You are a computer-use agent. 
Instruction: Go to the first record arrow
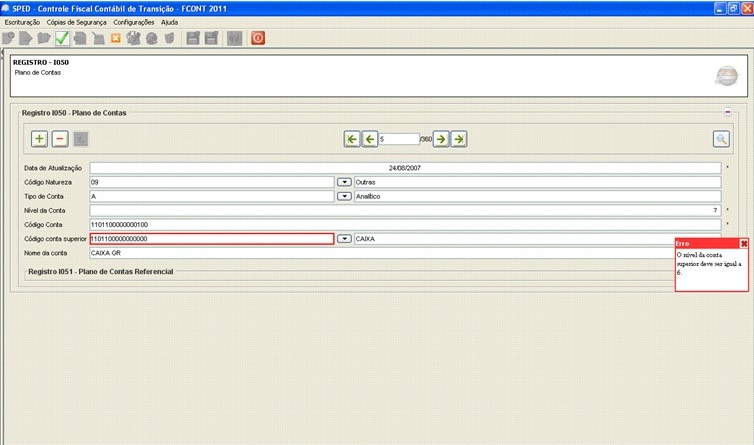[352, 139]
